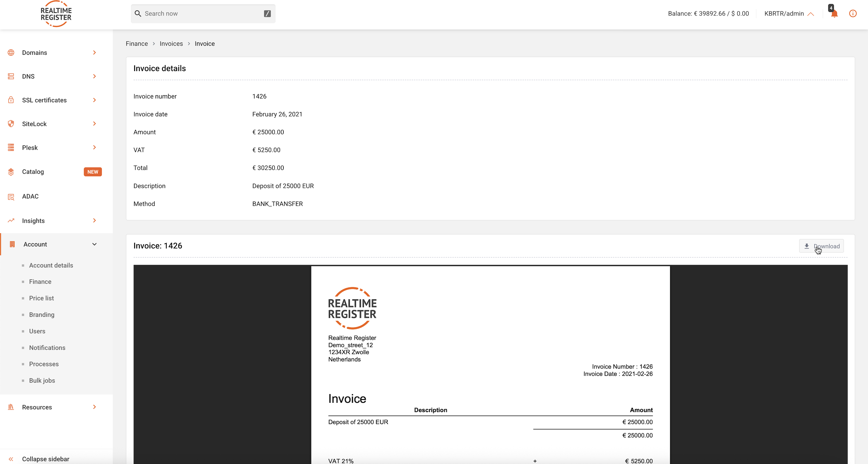Click the Domains globe icon

click(11, 52)
